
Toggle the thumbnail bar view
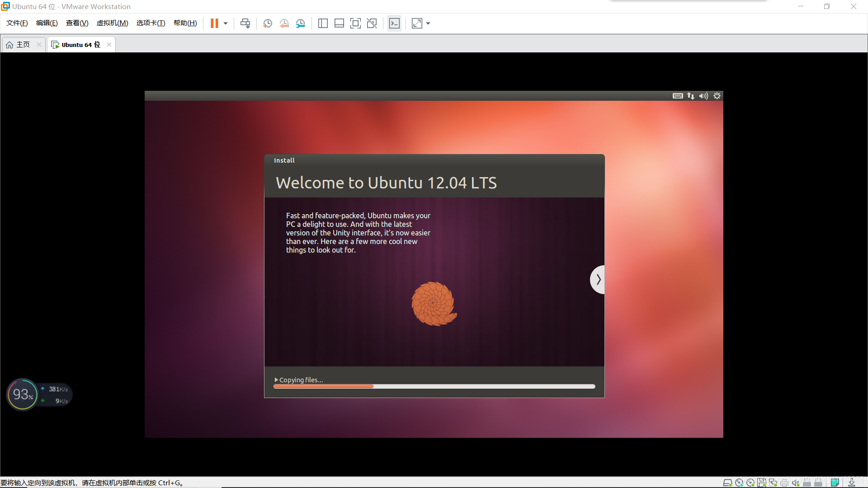click(x=339, y=23)
